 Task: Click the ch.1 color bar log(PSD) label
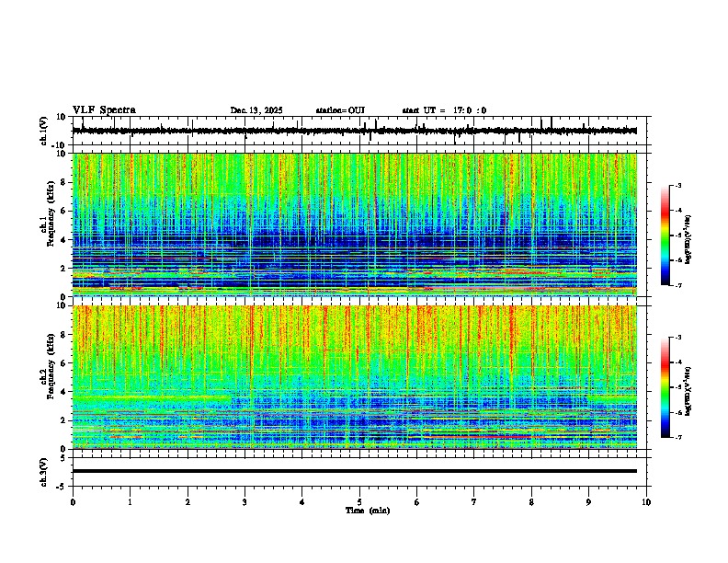pos(689,240)
